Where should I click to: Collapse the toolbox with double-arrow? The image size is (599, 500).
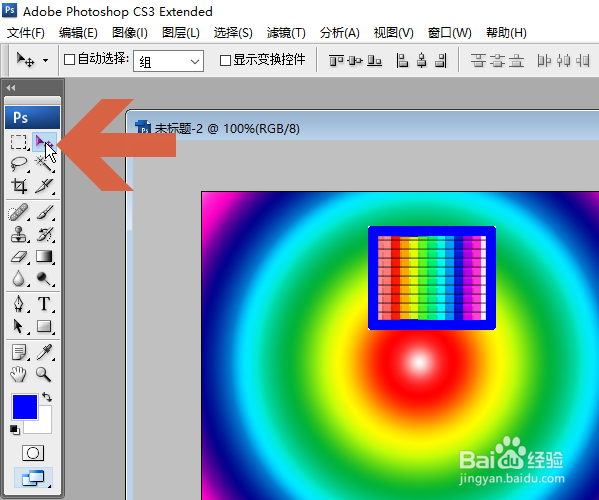pyautogui.click(x=11, y=88)
